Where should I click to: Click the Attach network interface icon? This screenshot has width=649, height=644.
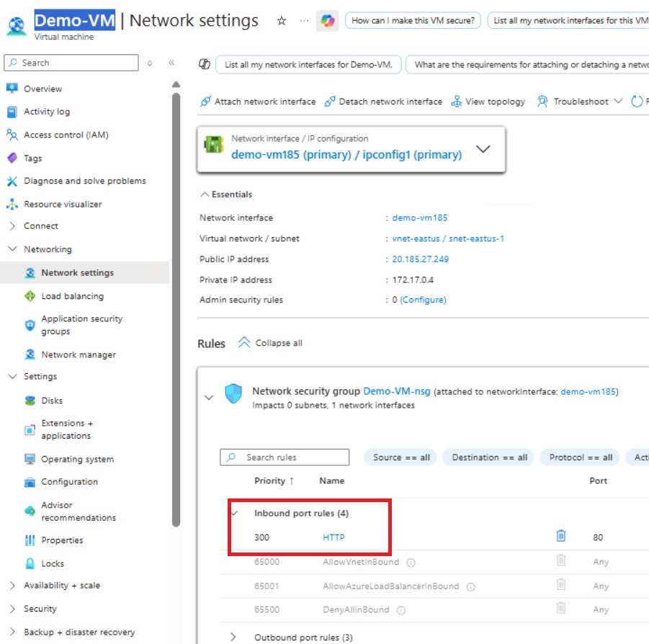coord(205,102)
